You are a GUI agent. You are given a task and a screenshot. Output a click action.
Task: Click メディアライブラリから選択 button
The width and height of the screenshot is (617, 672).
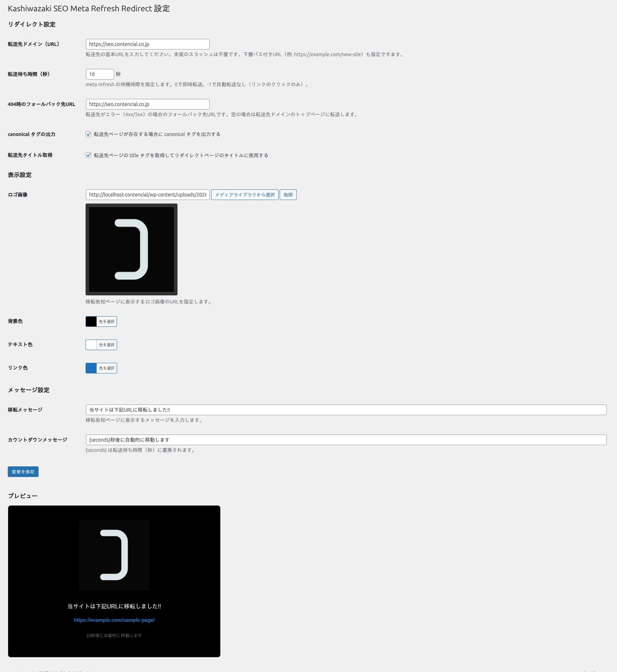pyautogui.click(x=245, y=195)
